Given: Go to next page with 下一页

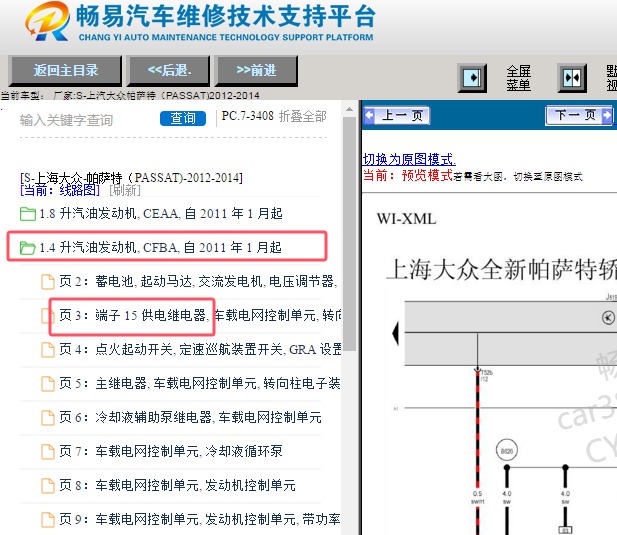Looking at the screenshot, I should 579,116.
